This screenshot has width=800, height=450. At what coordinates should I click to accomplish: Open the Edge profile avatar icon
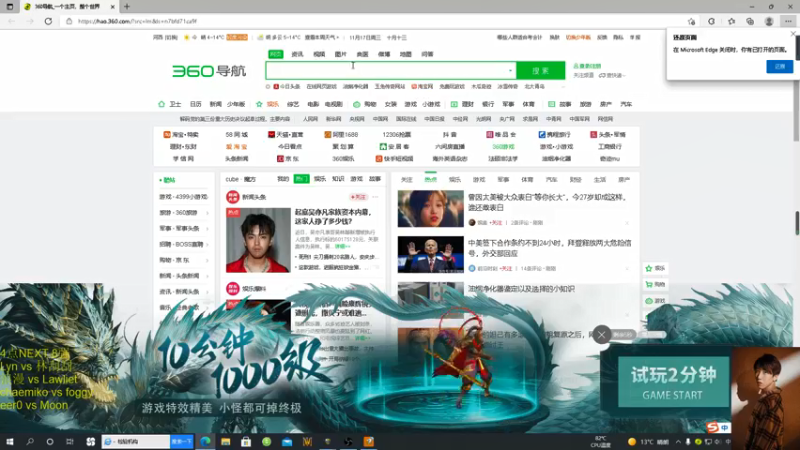(x=769, y=21)
